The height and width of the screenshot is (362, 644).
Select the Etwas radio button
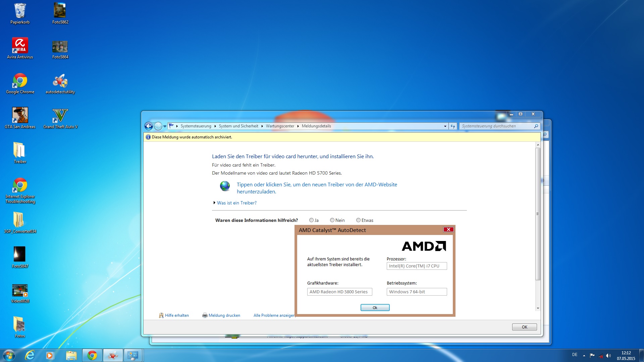(x=358, y=220)
